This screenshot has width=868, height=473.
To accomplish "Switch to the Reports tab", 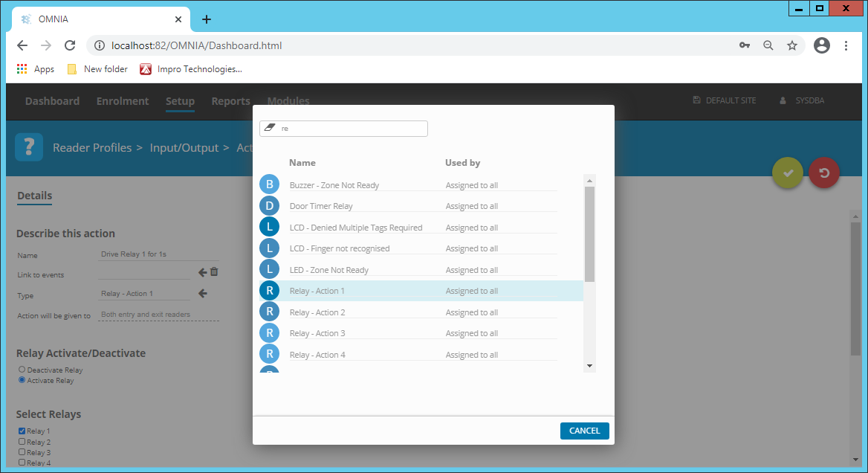I will tap(230, 101).
